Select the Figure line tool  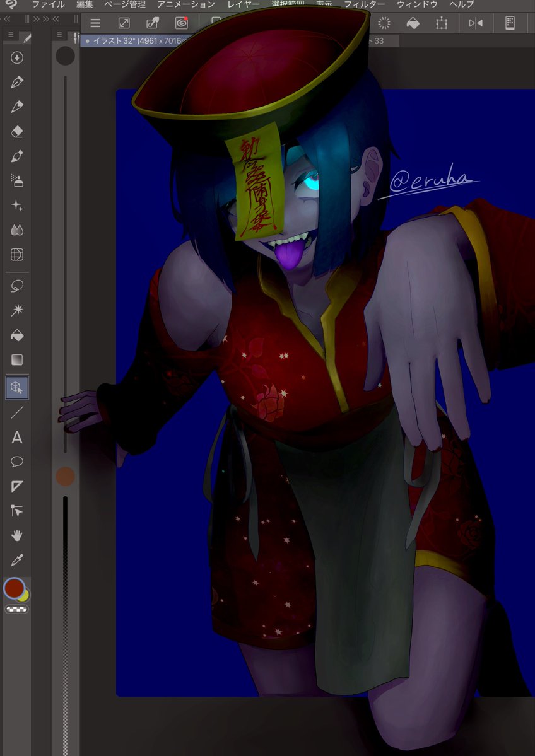coord(17,413)
